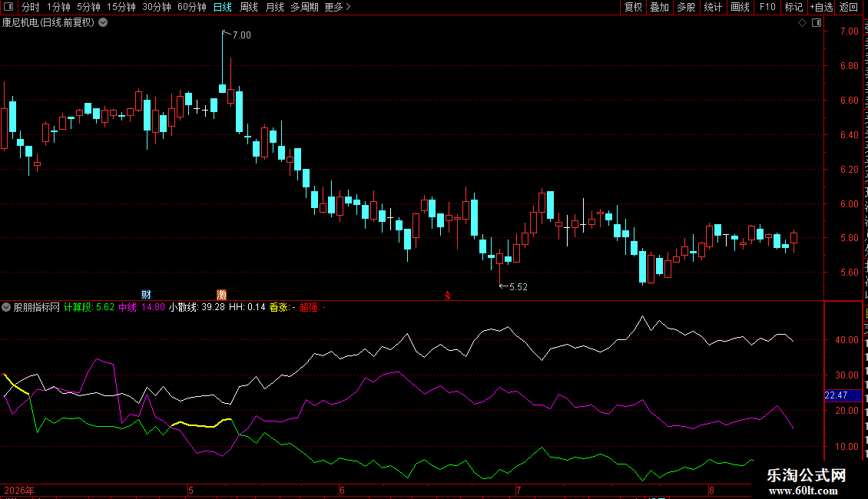Open 多周期 multi-period view

coord(304,7)
